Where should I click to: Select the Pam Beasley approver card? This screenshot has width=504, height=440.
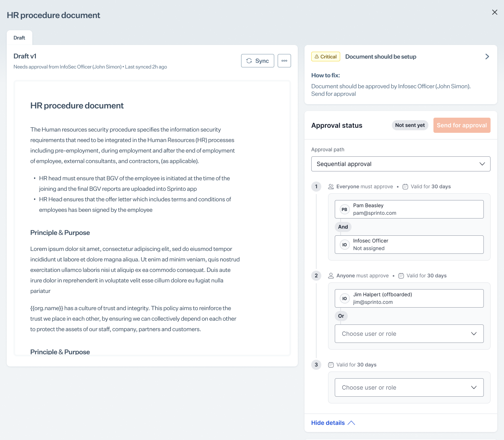[409, 209]
